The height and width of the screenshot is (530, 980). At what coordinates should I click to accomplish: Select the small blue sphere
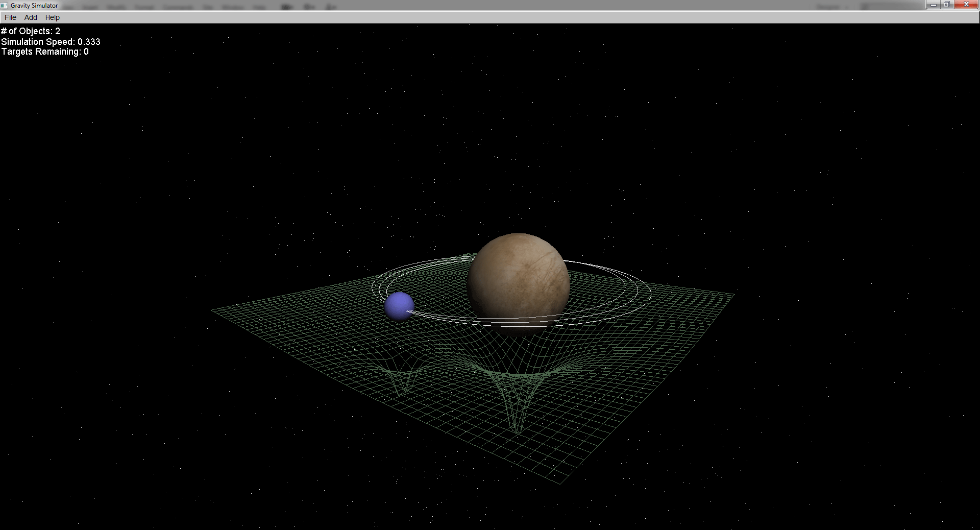pyautogui.click(x=399, y=306)
